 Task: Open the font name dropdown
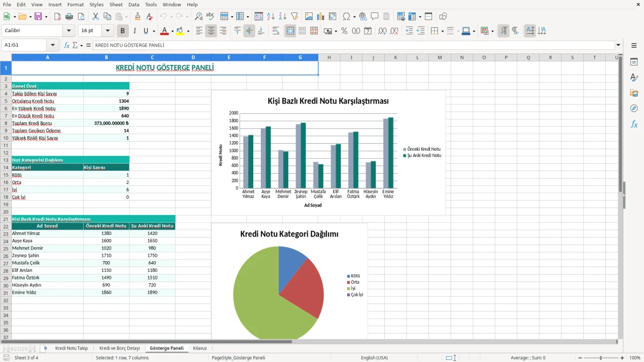coord(69,31)
